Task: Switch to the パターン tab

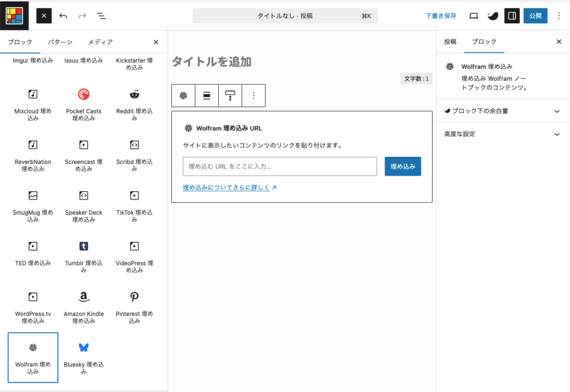Action: click(60, 42)
